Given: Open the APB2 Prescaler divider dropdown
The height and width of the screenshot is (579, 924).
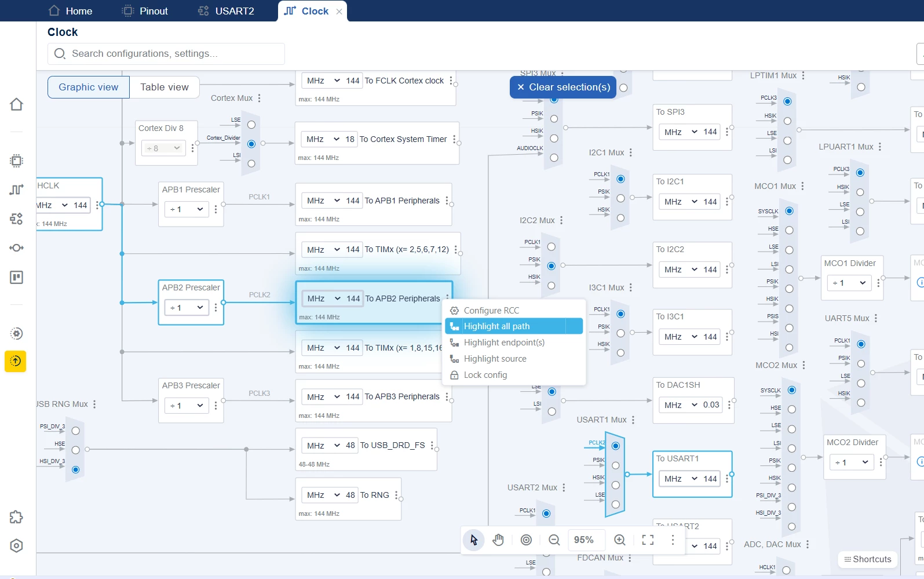Looking at the screenshot, I should tap(187, 307).
